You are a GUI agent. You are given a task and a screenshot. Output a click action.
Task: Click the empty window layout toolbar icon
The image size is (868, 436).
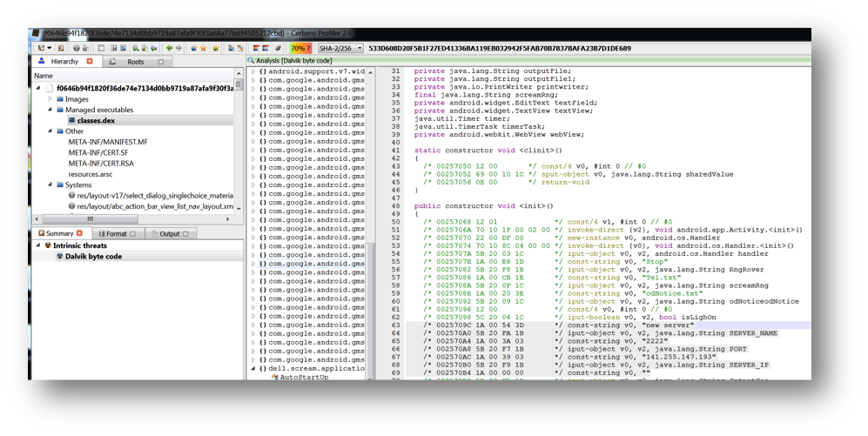click(101, 48)
